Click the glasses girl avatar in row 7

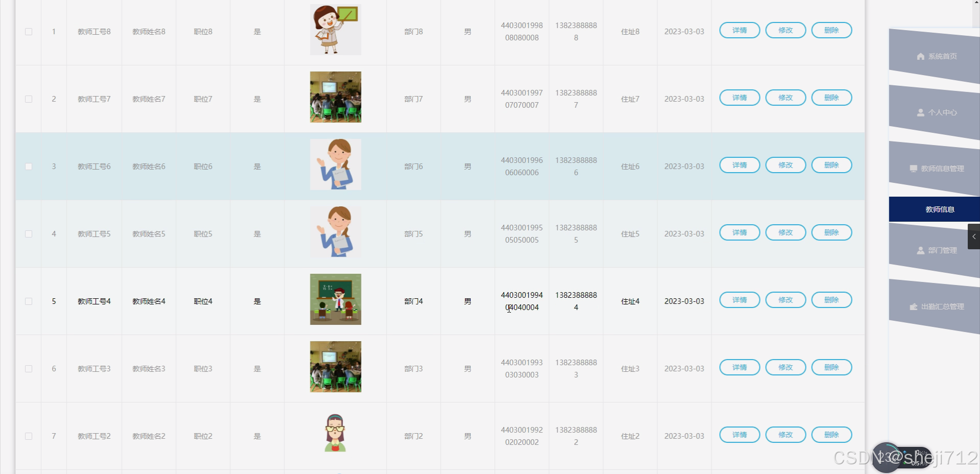pos(335,433)
